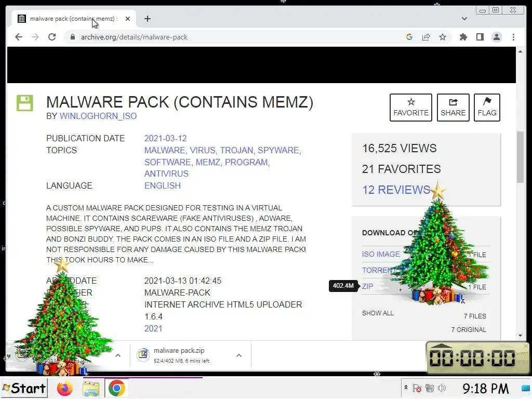The height and width of the screenshot is (399, 532).
Task: Click the green floppy software icon
Action: coord(25,103)
